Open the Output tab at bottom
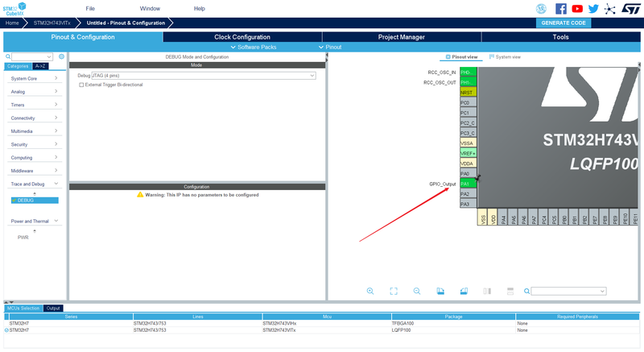Screen dimensions: 644x352 53,308
